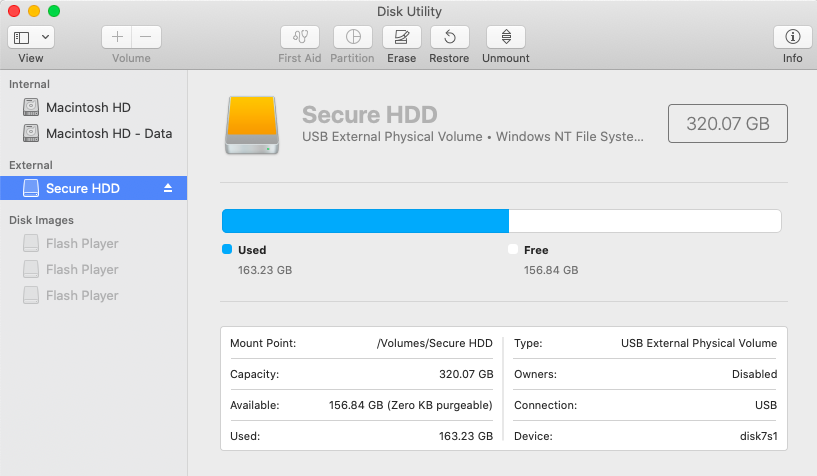817x476 pixels.
Task: Click the Secure HDD drive icon in sidebar
Action: click(x=31, y=188)
